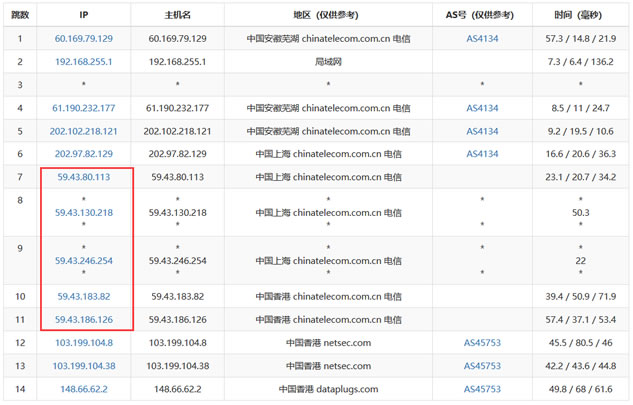
Task: Click the 192.168.255.1 IP link
Action: [83, 61]
